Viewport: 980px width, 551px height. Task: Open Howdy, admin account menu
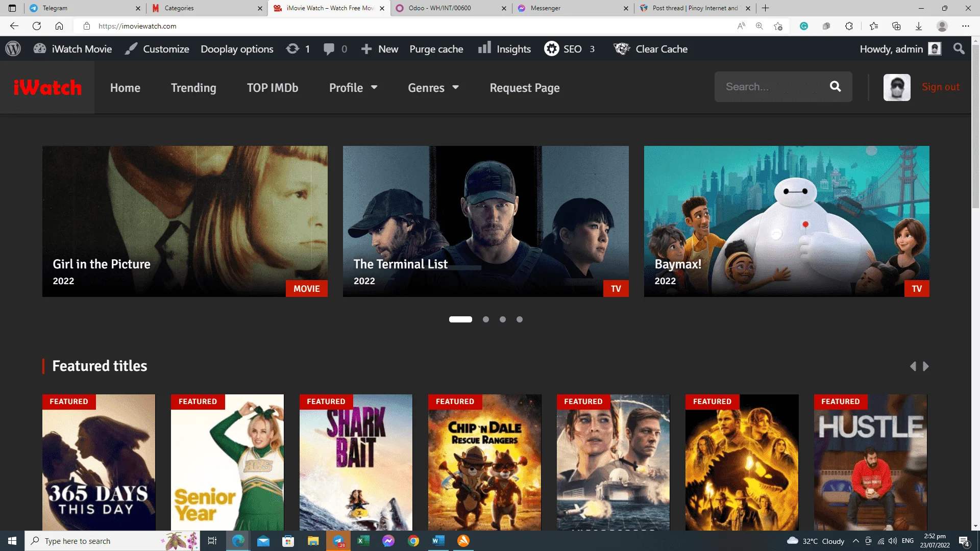[x=900, y=49]
